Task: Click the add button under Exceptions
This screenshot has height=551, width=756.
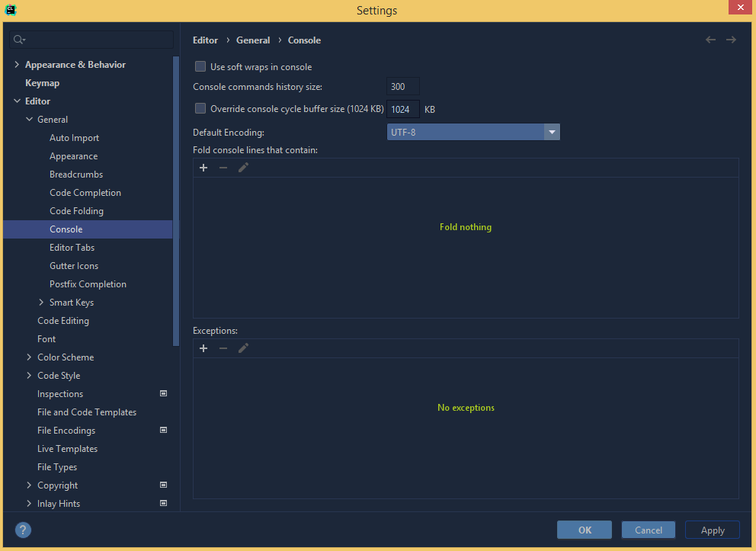Action: click(x=203, y=348)
